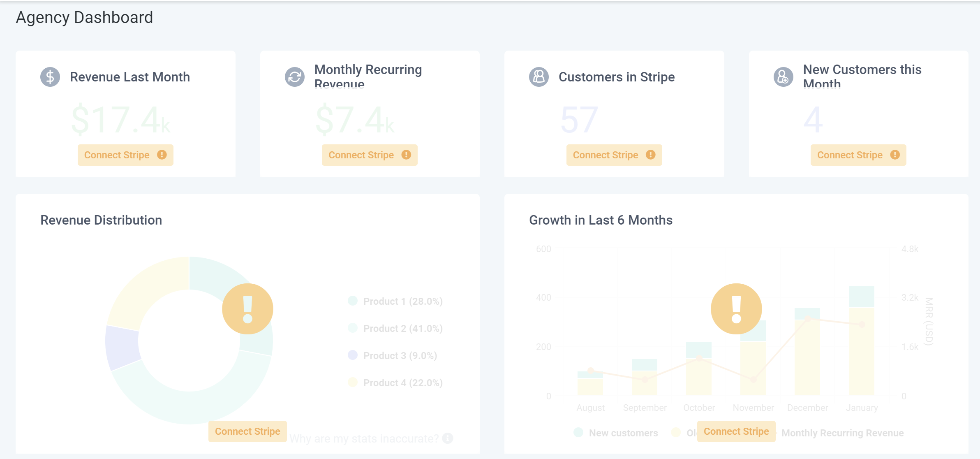Screen dimensions: 980x459
Task: Toggle the New customers legend entry
Action: 623,433
